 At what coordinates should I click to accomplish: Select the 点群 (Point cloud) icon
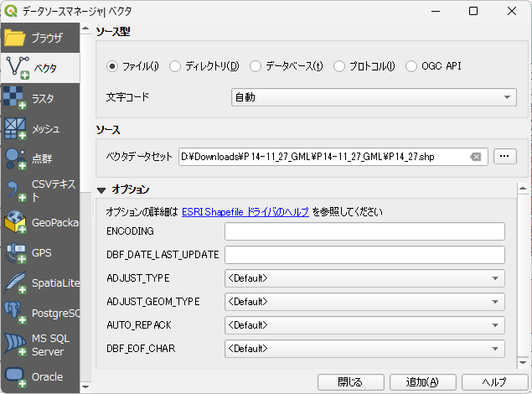[x=15, y=158]
